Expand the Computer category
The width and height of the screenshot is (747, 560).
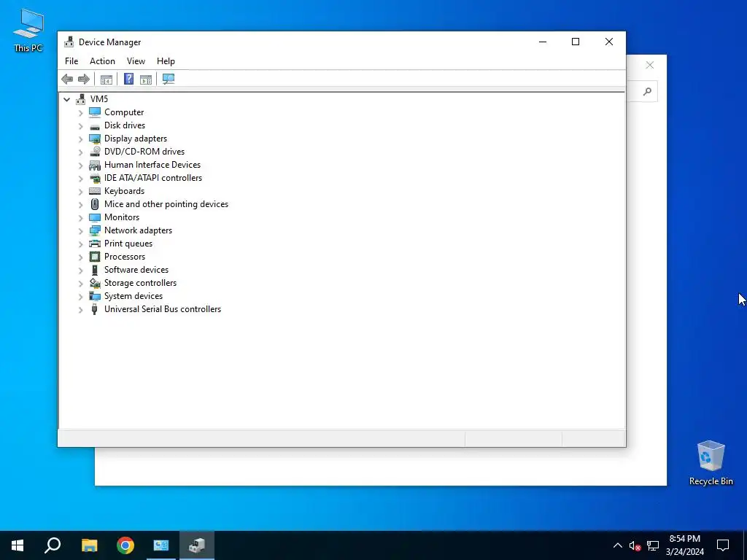[80, 113]
